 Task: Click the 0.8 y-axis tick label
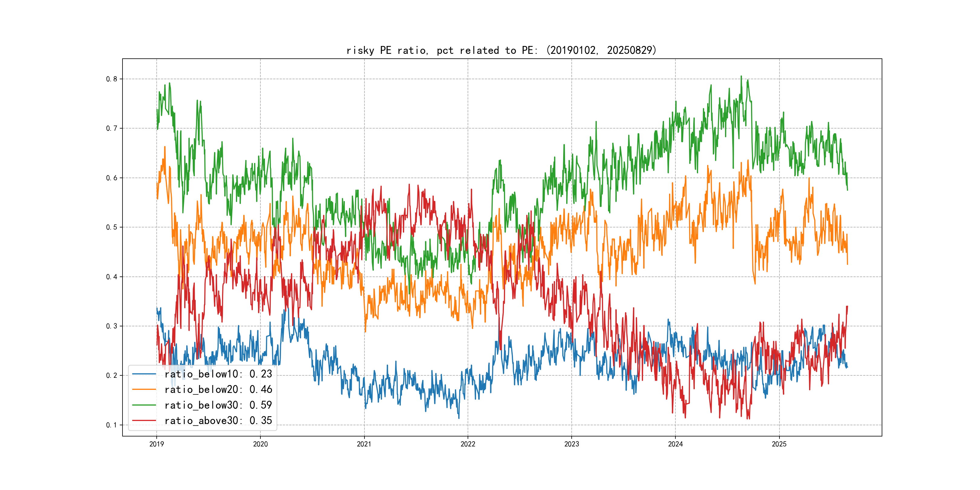(112, 79)
